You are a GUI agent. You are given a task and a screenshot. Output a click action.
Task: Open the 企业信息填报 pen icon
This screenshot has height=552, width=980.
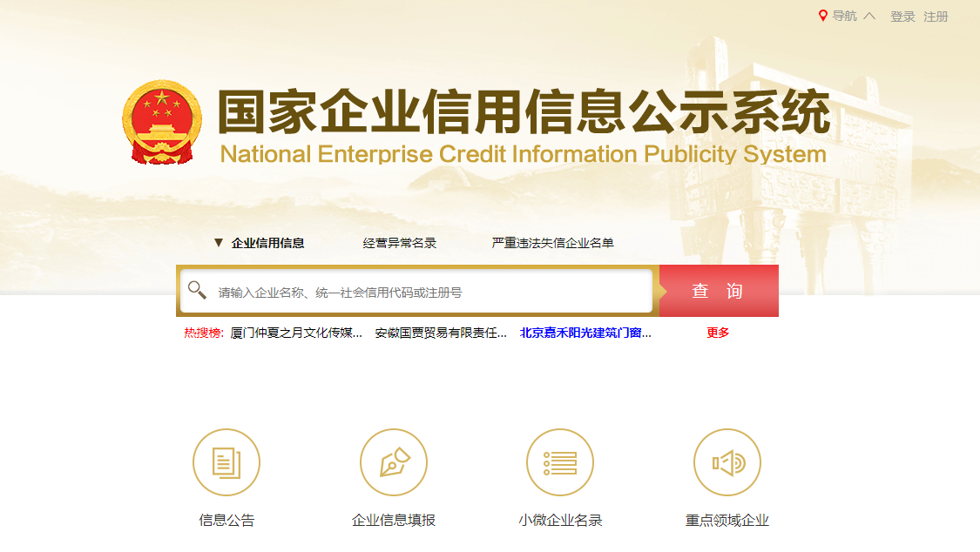coord(394,462)
